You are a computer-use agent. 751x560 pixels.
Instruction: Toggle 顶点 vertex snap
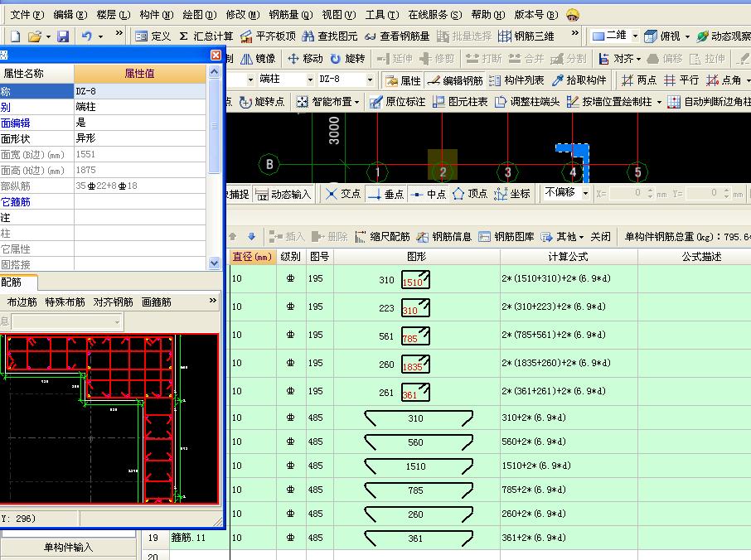[x=470, y=194]
